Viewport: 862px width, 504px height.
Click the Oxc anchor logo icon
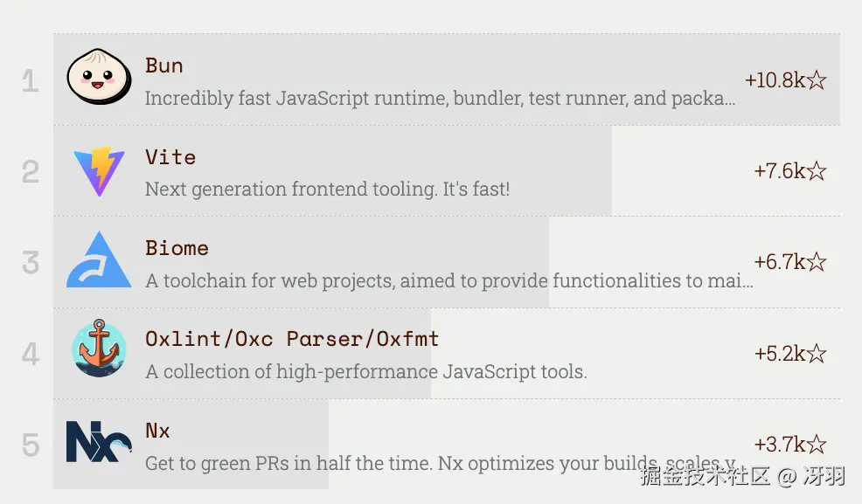click(x=99, y=349)
